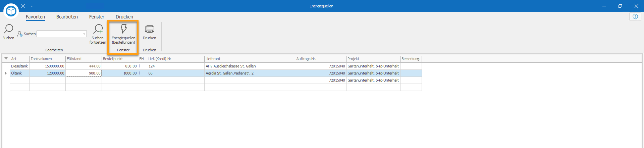Select Projekt cell in third row

pyautogui.click(x=373, y=80)
